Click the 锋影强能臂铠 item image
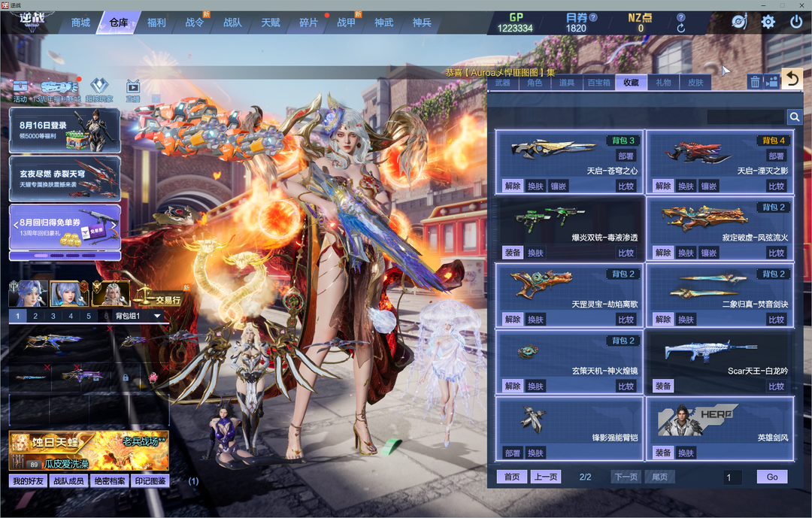The image size is (812, 518). point(533,419)
